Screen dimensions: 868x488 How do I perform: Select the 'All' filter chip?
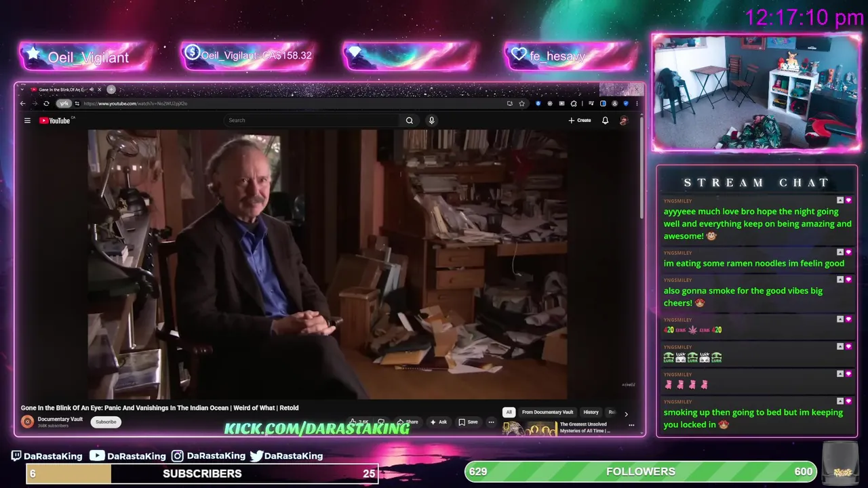[509, 412]
